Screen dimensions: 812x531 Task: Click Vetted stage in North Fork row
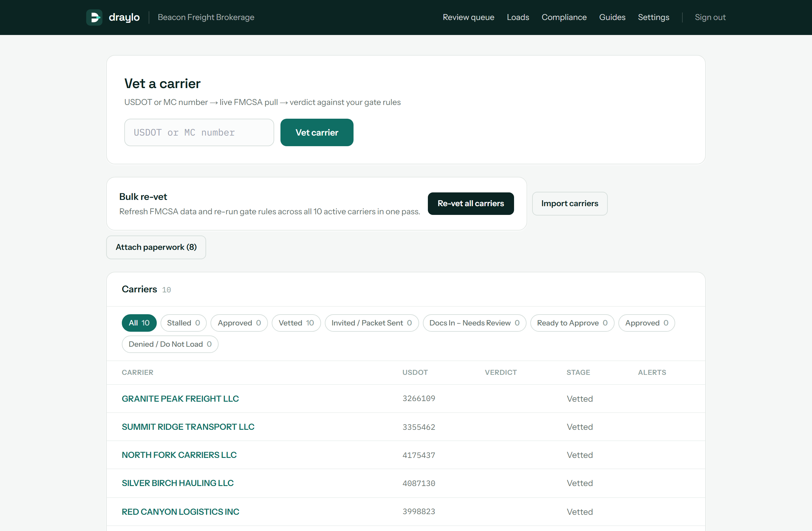point(580,455)
